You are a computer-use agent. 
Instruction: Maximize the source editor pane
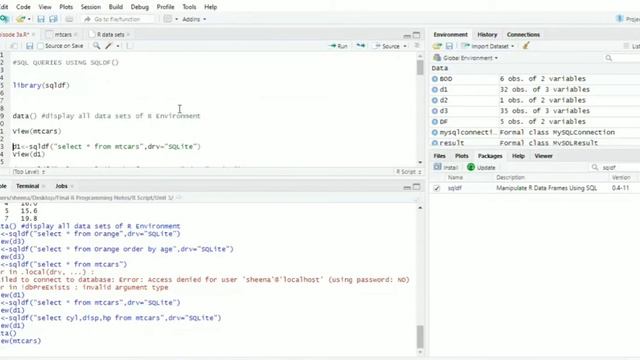pyautogui.click(x=416, y=35)
